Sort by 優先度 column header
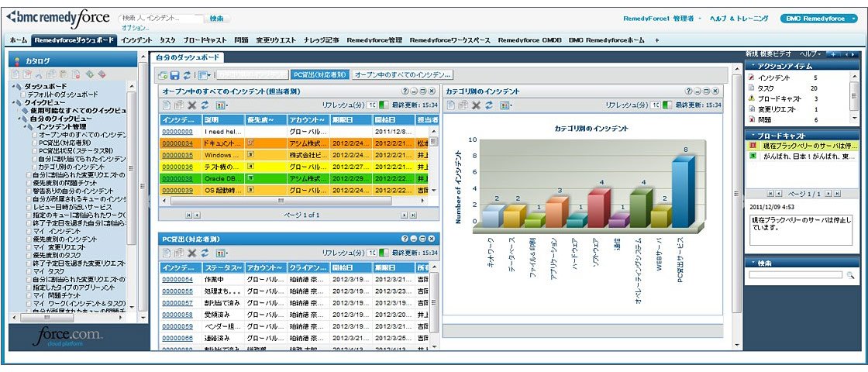The image size is (868, 372). pyautogui.click(x=266, y=119)
